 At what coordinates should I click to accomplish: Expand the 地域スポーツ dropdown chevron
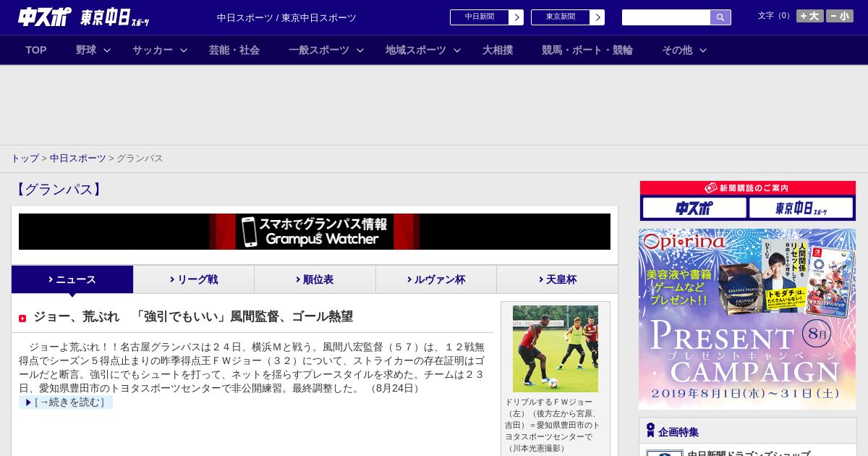click(x=457, y=50)
